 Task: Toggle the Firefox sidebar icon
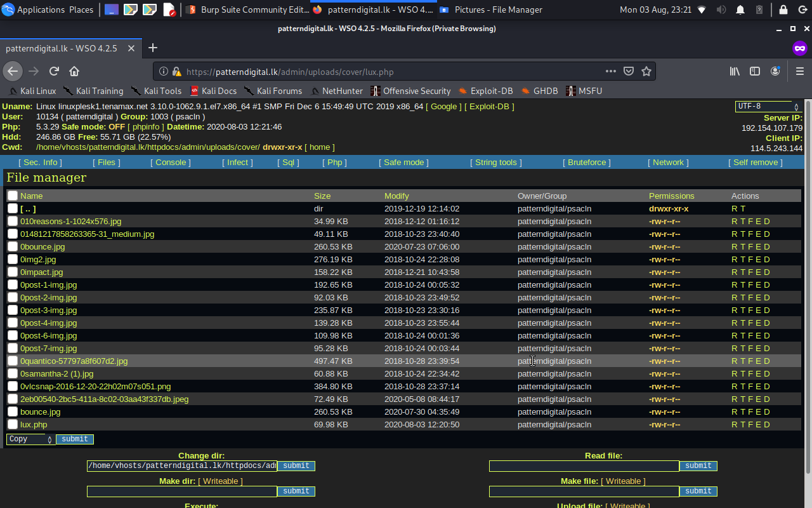click(755, 71)
